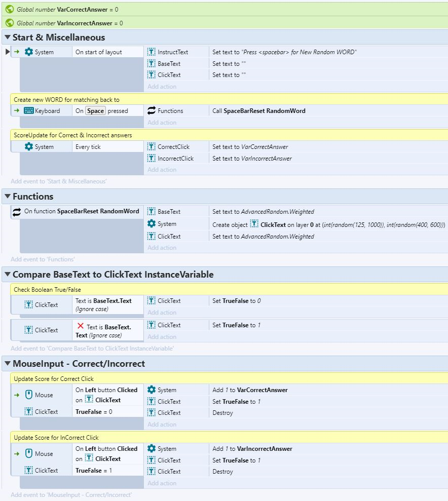448x501 pixels.
Task: Click 'Add action' under the SpaceBarReset RandomWord function
Action: (162, 248)
